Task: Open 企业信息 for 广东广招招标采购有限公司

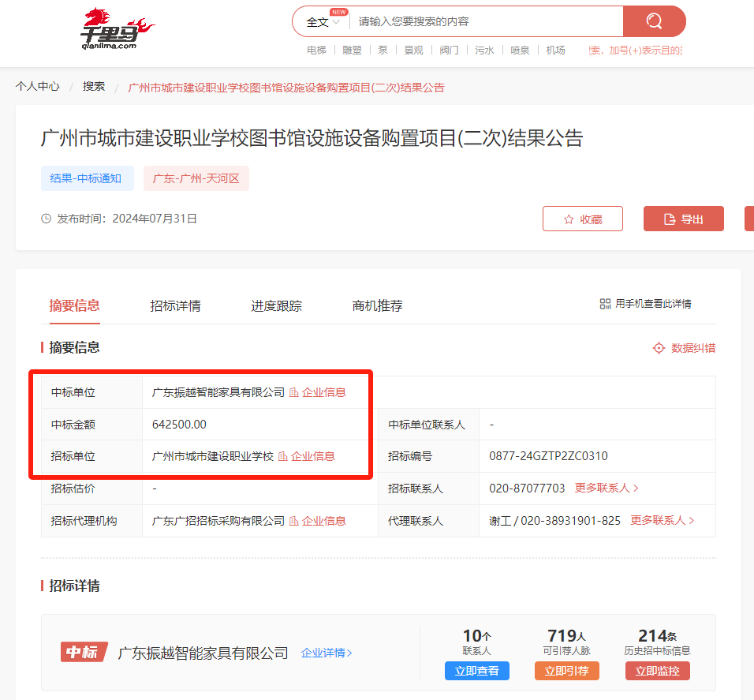Action: (x=317, y=521)
